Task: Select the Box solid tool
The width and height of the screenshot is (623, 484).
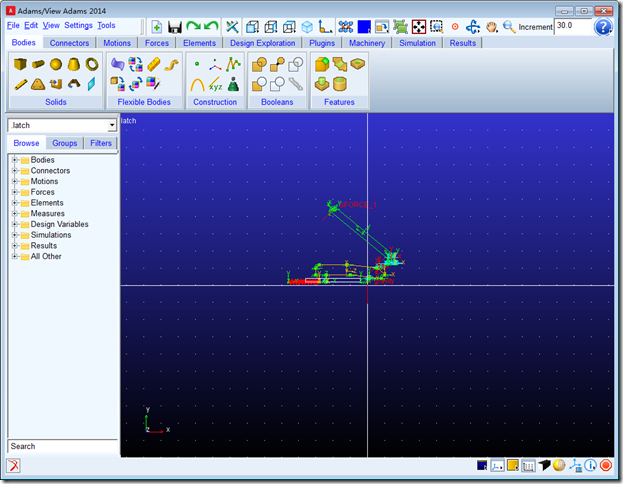Action: 20,64
